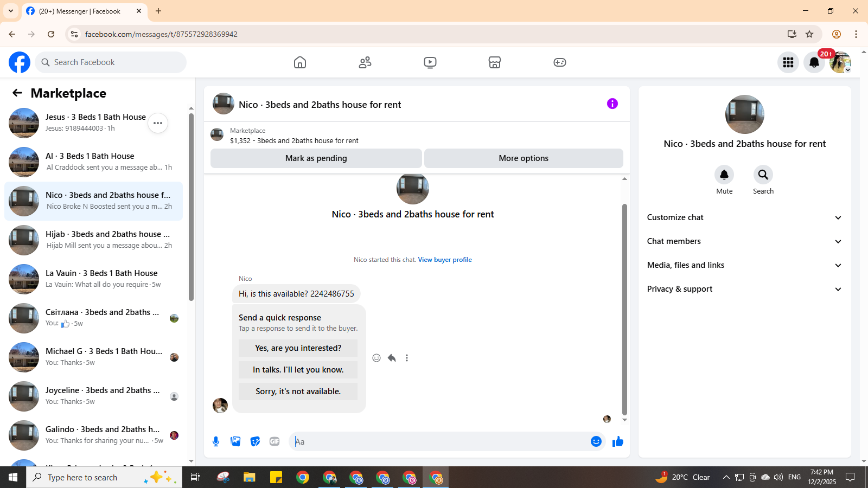This screenshot has width=868, height=488.
Task: Bookmark this page star icon
Action: pos(809,34)
